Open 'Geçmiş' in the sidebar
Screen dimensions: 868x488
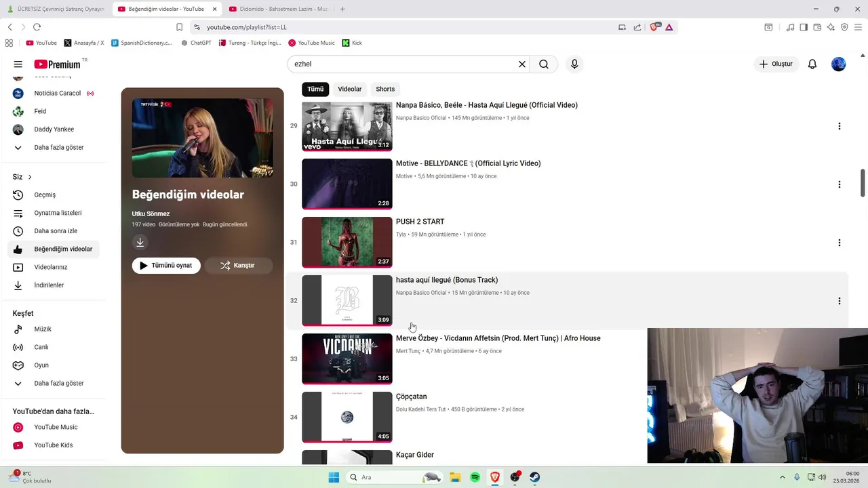click(54, 195)
